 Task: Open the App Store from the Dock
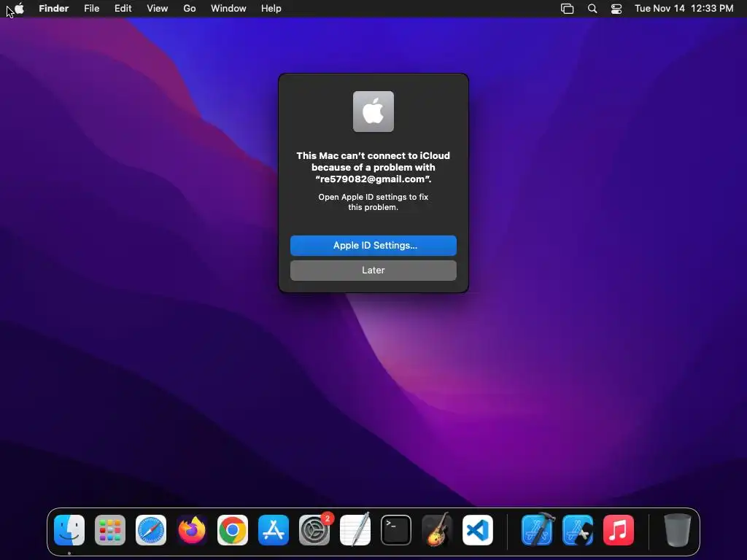274,530
